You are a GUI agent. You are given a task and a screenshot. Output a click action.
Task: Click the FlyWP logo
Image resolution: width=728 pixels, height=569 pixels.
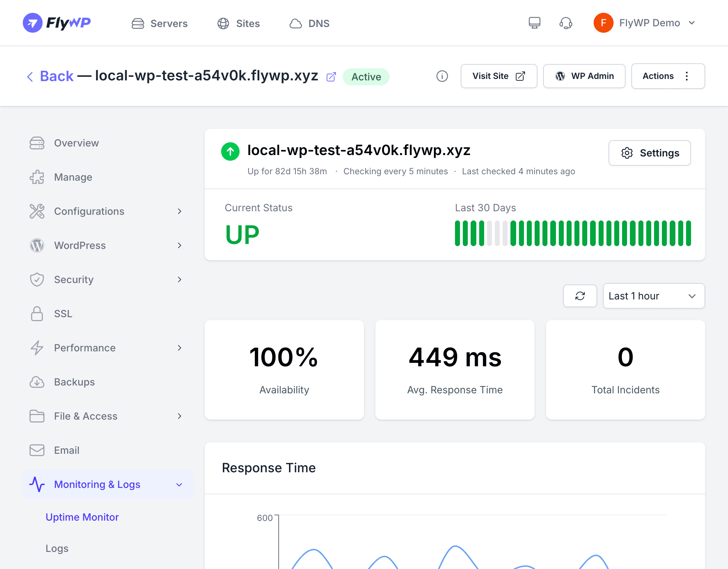coord(57,23)
